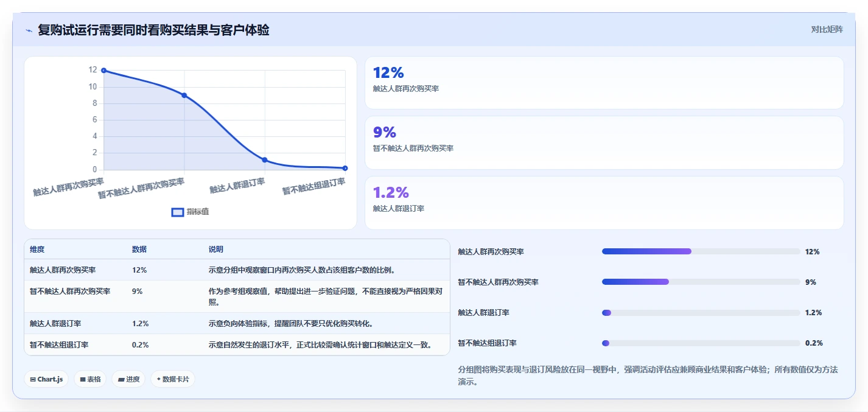This screenshot has width=868, height=412.
Task: Click the progress label 暂不触达组退订率
Action: [x=488, y=343]
